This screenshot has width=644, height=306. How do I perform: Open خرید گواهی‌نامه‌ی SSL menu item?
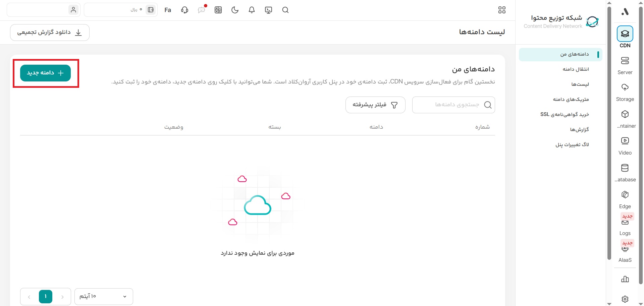[565, 115]
